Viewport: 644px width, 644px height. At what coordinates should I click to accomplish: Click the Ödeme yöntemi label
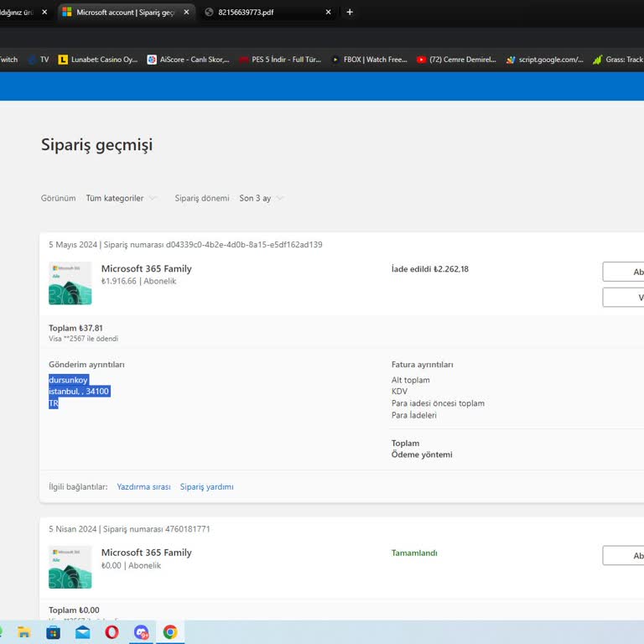422,454
